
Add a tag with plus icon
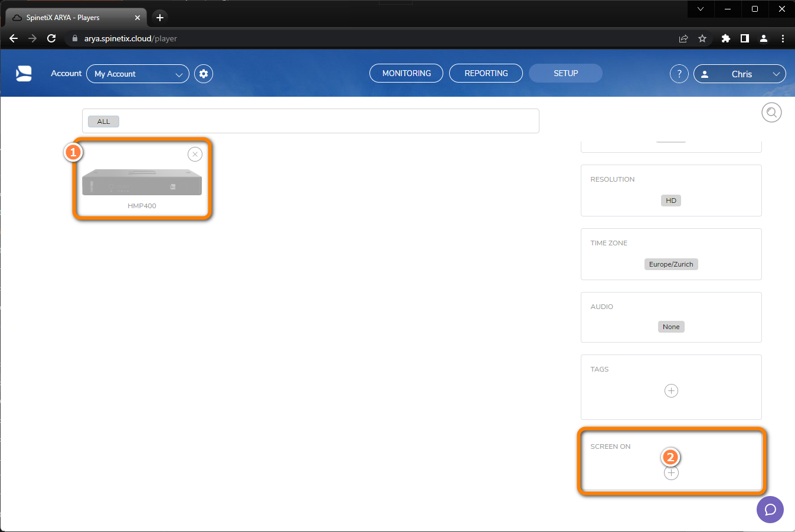[x=671, y=390]
